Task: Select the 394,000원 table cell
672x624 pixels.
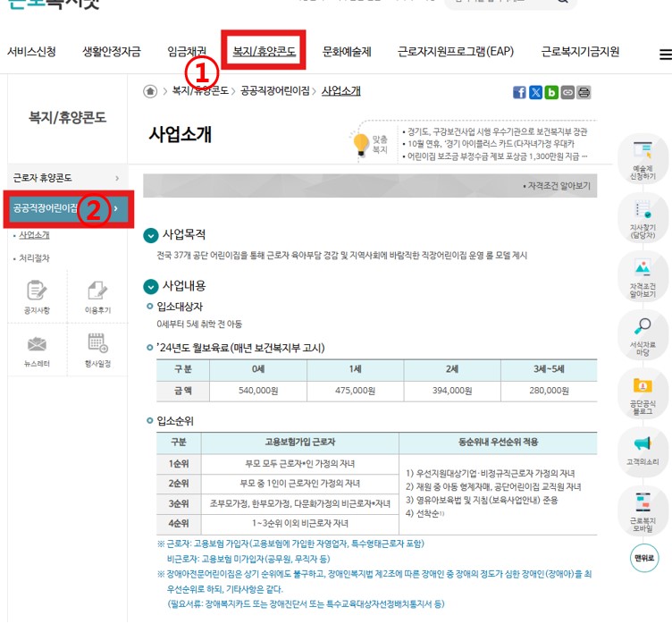Action: point(452,392)
